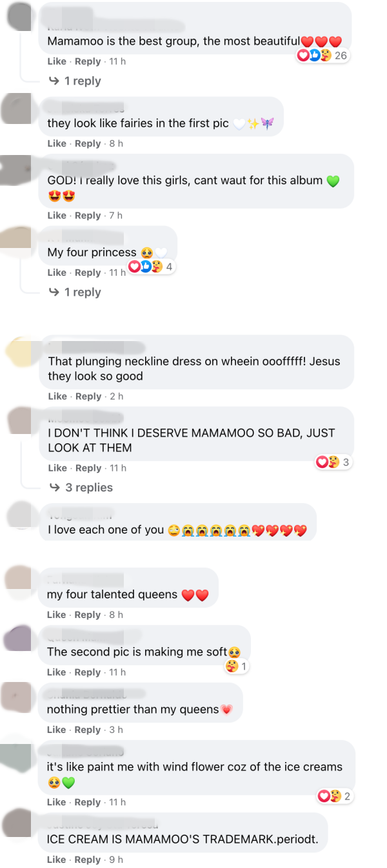Click care reaction on 'second pic' comment

click(231, 666)
